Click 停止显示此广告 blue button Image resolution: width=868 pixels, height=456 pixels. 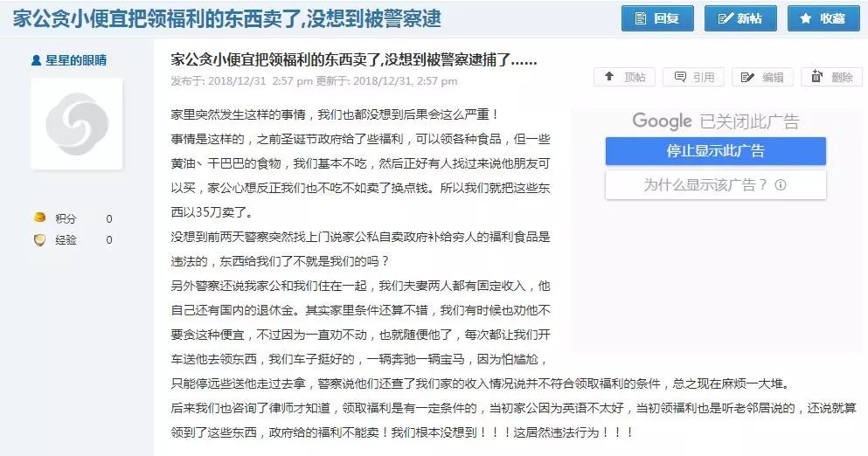[715, 150]
